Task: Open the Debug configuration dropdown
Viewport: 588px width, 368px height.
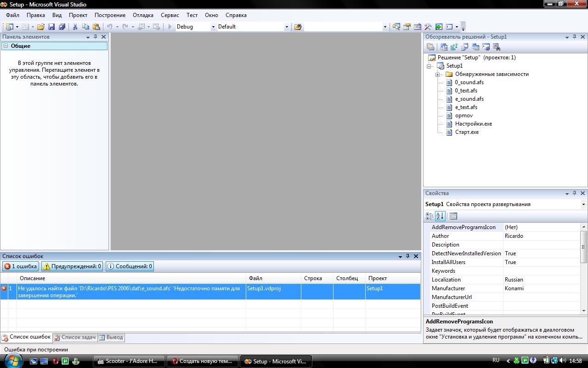Action: click(x=213, y=27)
